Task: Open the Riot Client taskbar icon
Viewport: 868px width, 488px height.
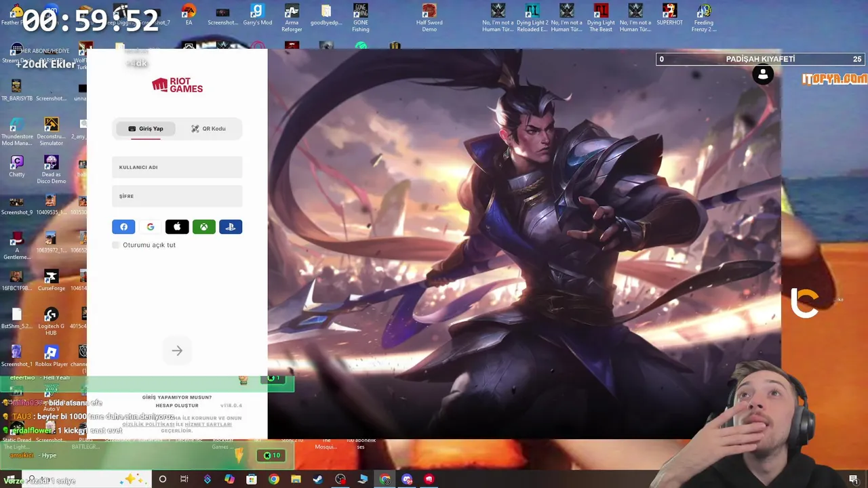Action: pos(429,479)
